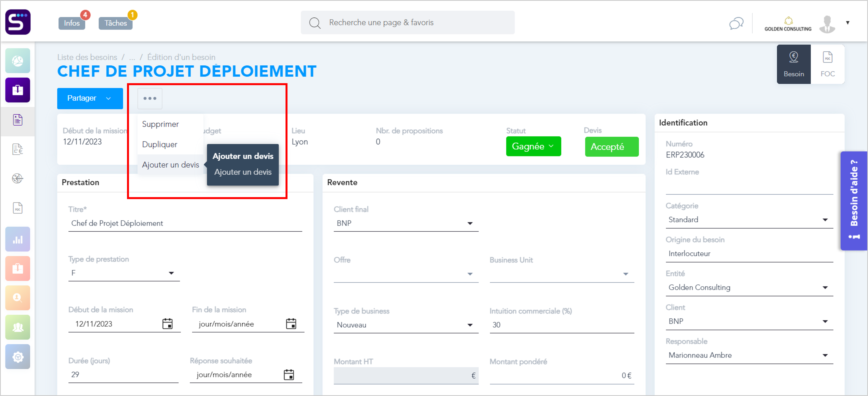This screenshot has width=868, height=396.
Task: Open calendar for Fin de la mission
Action: (291, 323)
